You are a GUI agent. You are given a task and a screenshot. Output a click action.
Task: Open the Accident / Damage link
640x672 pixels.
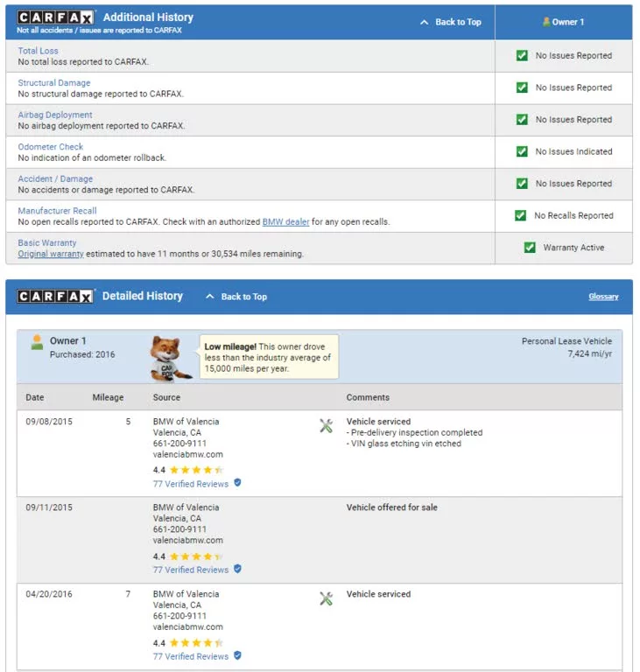(x=55, y=178)
